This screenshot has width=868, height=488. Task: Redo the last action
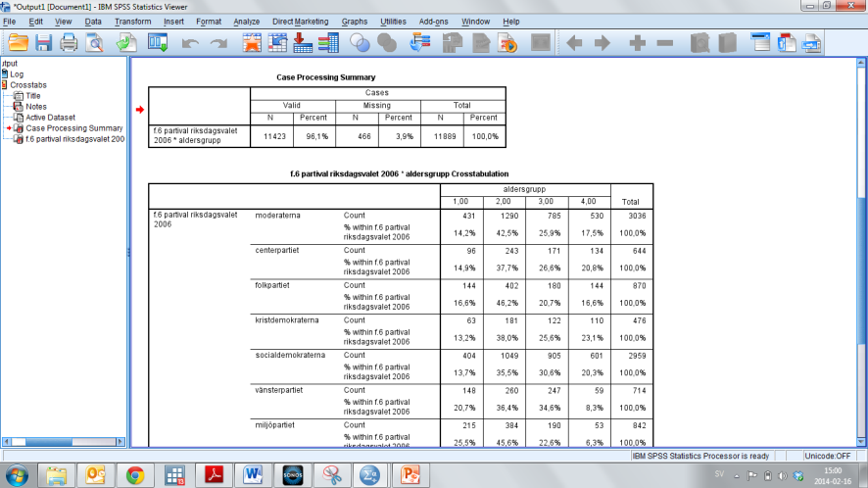pos(219,43)
